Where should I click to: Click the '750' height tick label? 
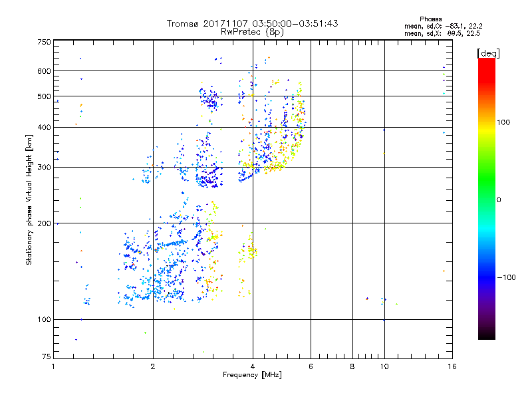(44, 42)
